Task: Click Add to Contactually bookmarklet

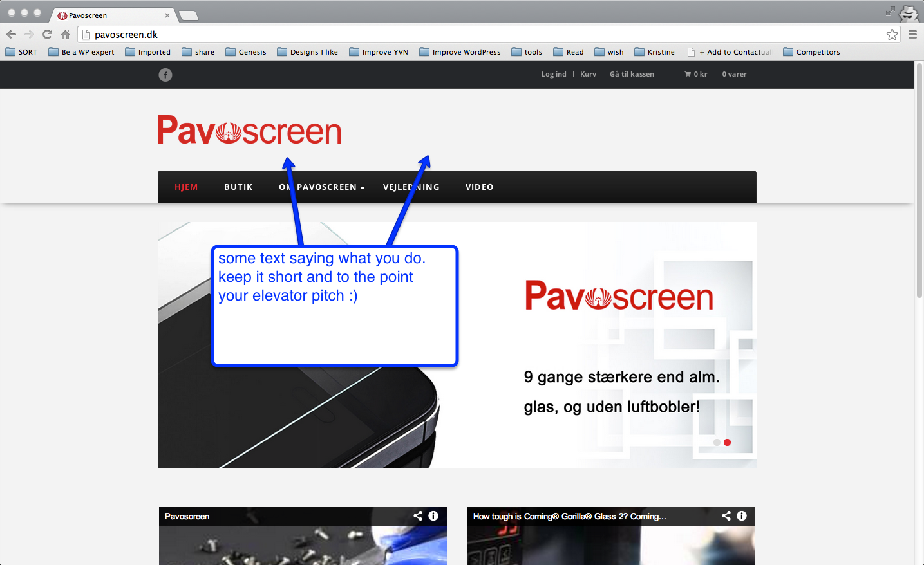Action: (x=729, y=52)
